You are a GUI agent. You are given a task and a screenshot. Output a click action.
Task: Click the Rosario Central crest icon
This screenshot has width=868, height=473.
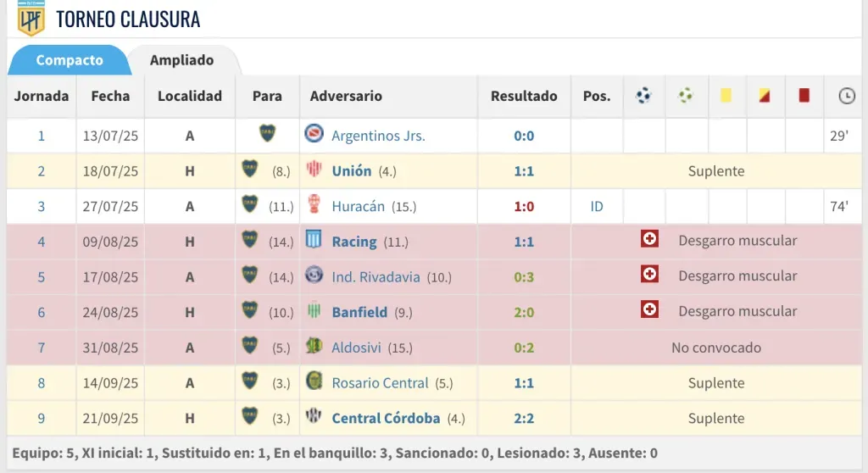pos(314,382)
